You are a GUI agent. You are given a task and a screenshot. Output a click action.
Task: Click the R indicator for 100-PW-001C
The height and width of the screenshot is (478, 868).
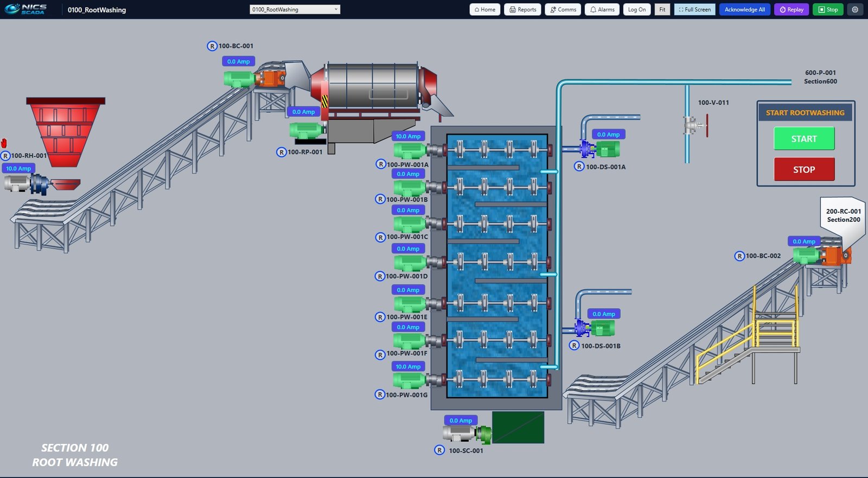[380, 237]
